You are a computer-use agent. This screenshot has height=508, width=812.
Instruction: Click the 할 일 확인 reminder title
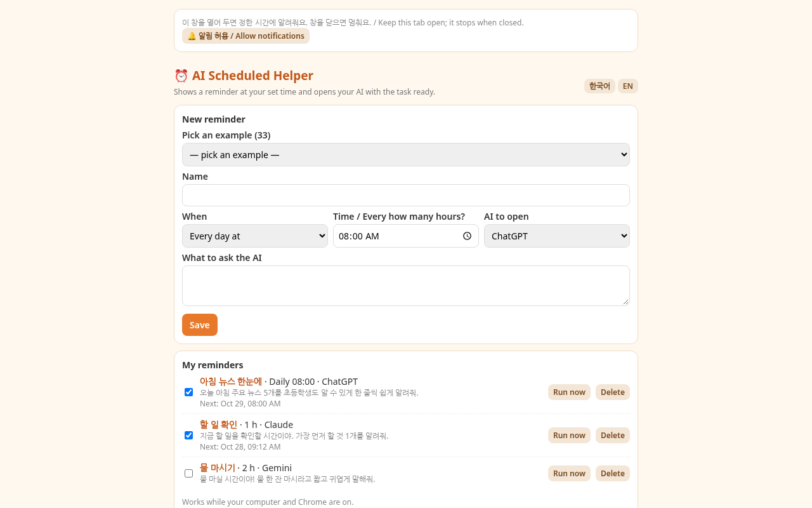click(x=218, y=424)
